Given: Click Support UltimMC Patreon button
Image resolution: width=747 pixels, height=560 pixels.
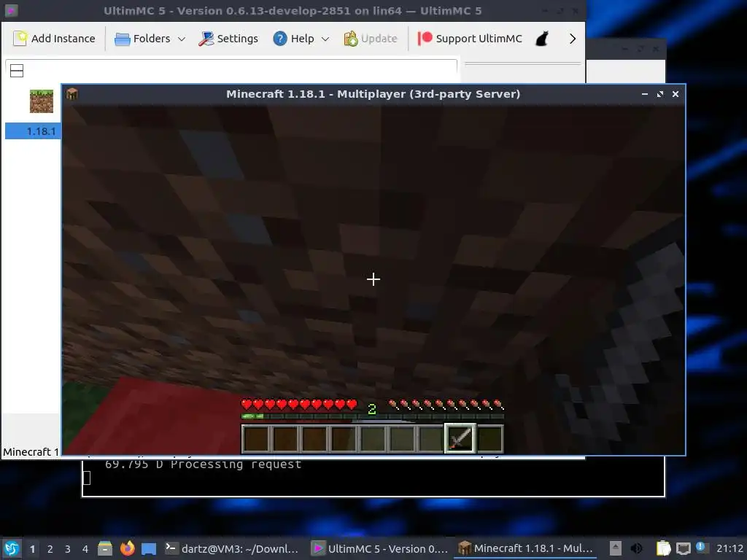Looking at the screenshot, I should tap(470, 39).
